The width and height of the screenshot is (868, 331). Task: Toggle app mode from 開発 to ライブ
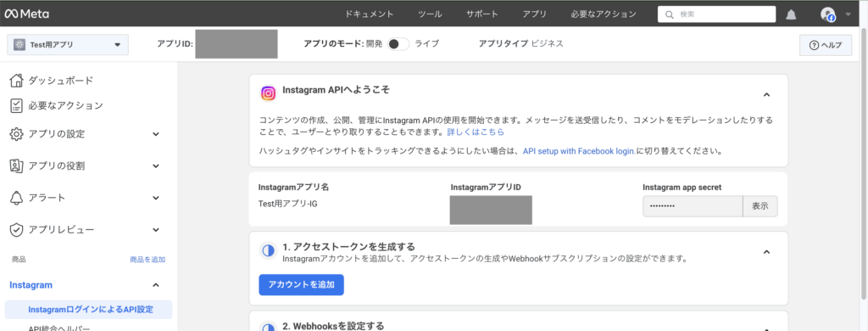click(x=398, y=44)
